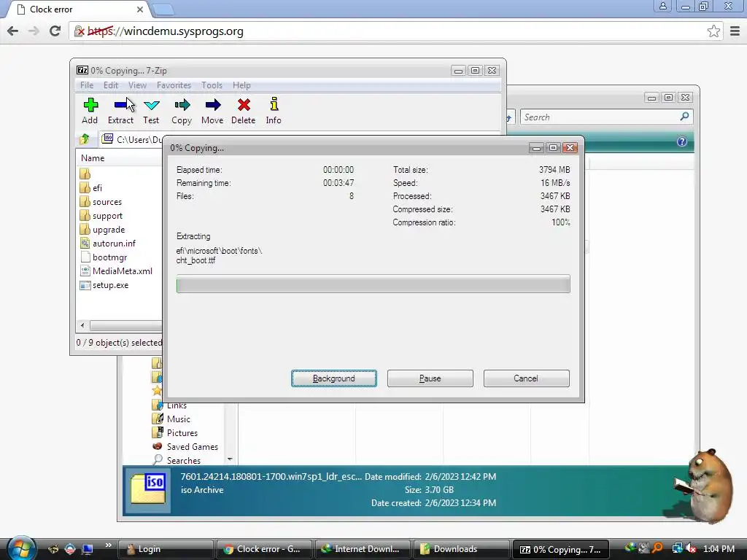Screen dimensions: 747x560
Task: Click the taskbar clock showing 1:04 PM
Action: coord(719,549)
